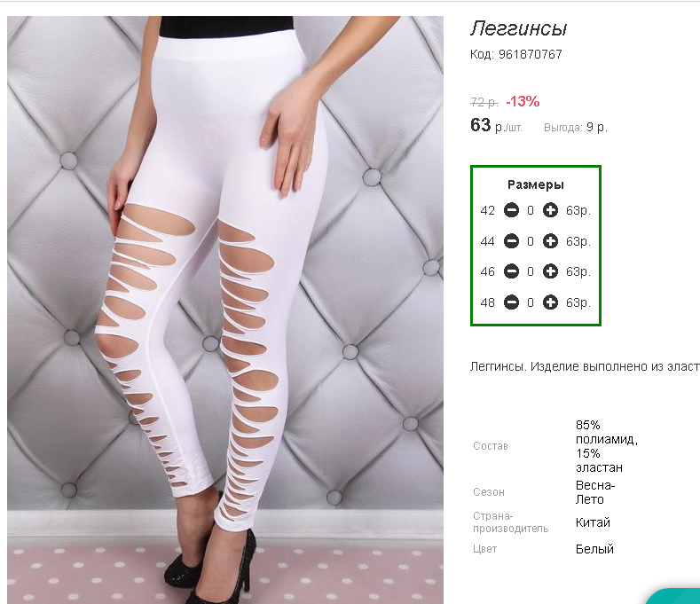
Task: Click the quantity value for size 48
Action: [x=531, y=302]
